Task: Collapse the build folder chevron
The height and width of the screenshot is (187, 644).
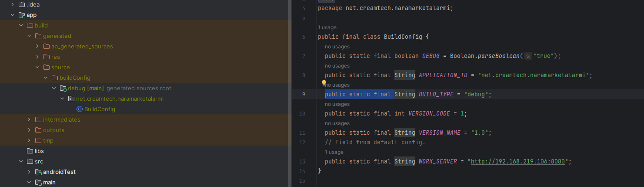Action: tap(21, 25)
